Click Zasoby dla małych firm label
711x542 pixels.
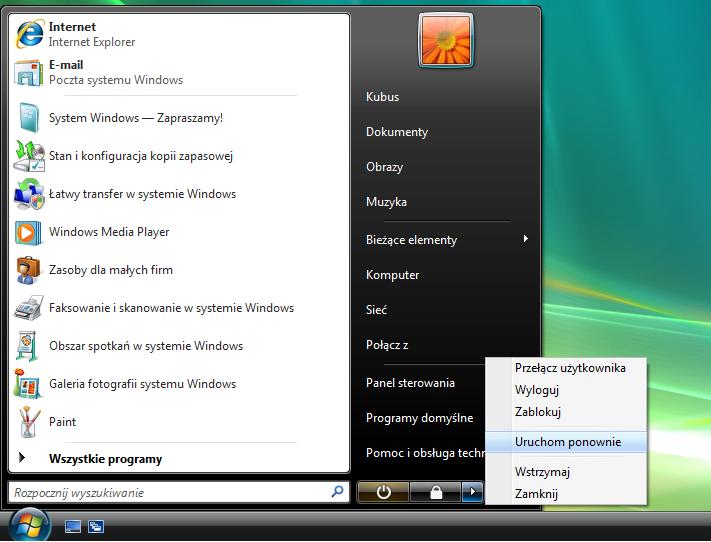(111, 270)
